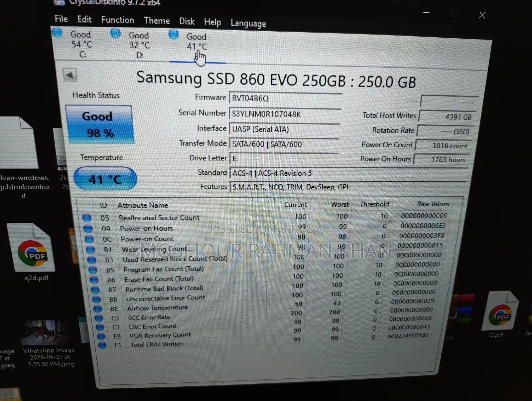Click status orb for Airflow Temperature

[x=98, y=308]
